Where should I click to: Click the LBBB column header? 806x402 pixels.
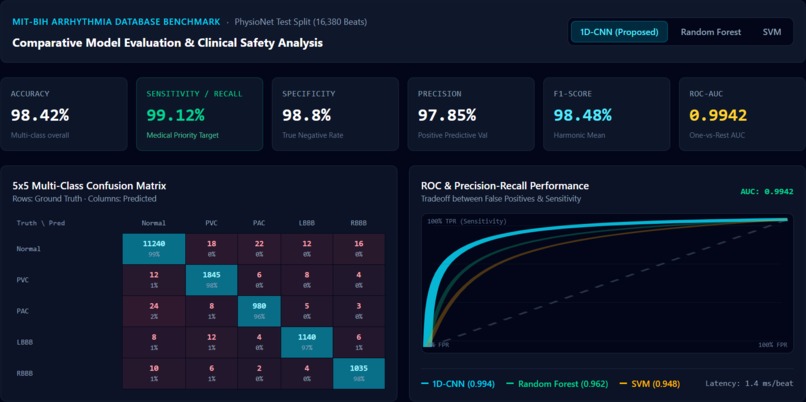point(307,223)
